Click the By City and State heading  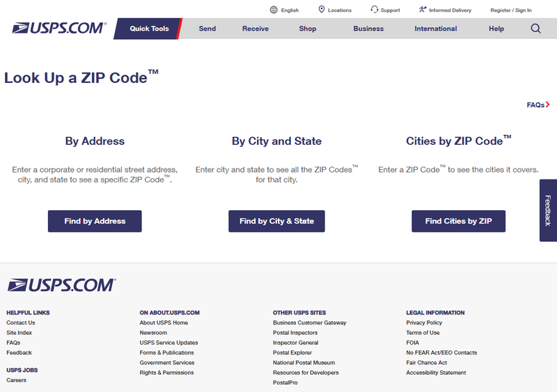click(276, 141)
